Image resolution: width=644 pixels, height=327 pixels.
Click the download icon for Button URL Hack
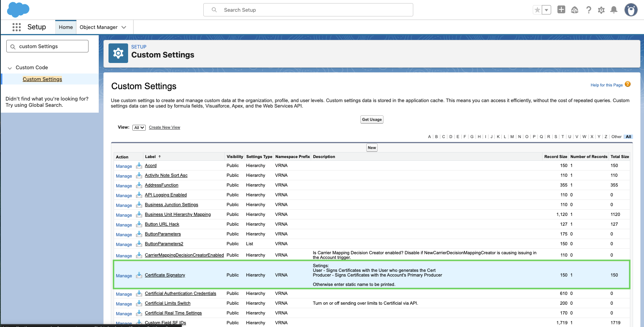(x=139, y=224)
